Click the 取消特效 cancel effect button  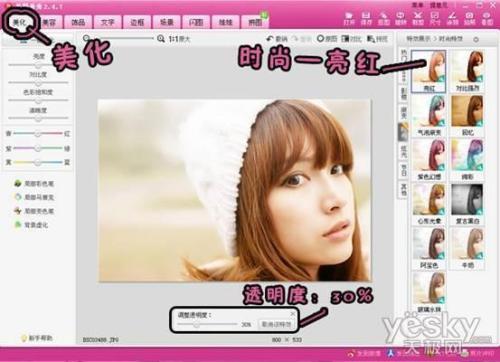click(x=276, y=324)
